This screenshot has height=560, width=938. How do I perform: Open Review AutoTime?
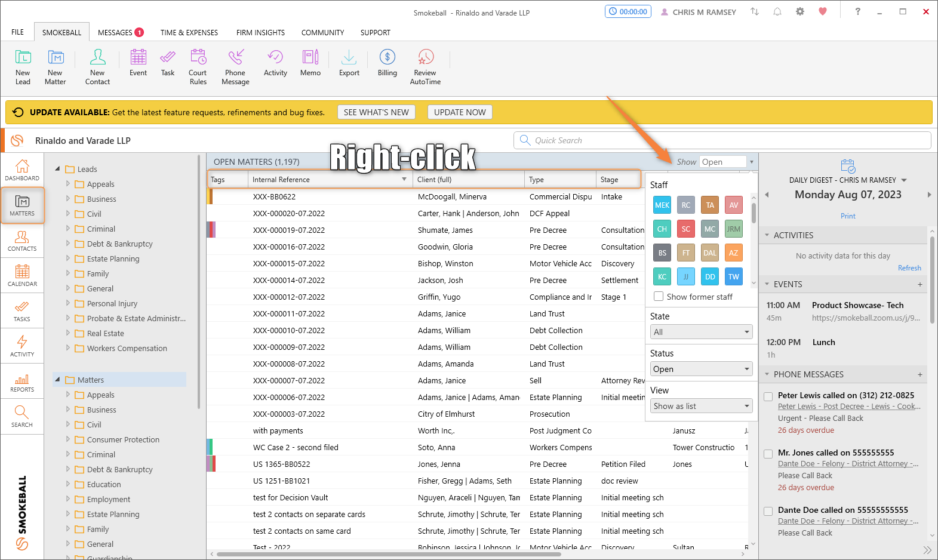click(425, 67)
